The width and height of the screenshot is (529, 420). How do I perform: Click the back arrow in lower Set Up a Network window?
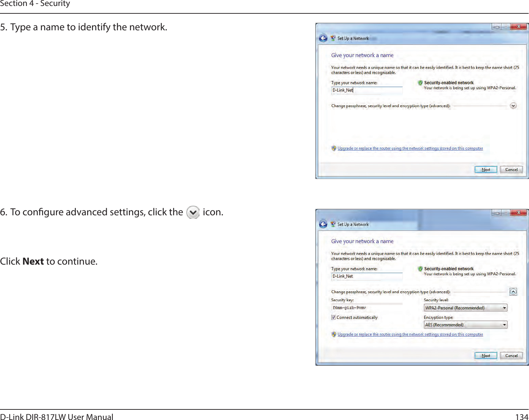pos(323,224)
